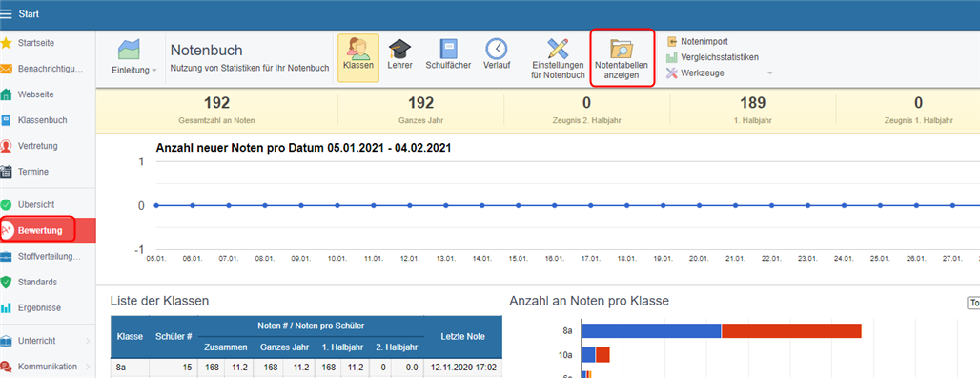Expand the Werkzeuge dropdown arrow

tap(770, 73)
